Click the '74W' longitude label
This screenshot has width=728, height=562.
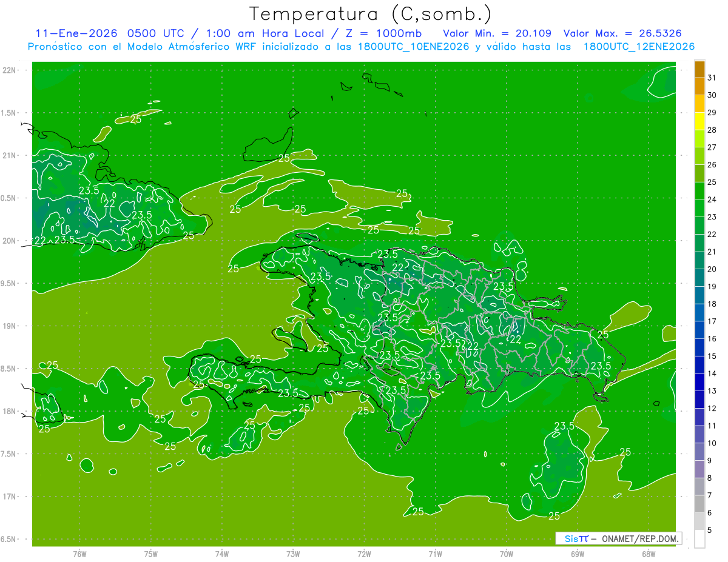click(222, 554)
